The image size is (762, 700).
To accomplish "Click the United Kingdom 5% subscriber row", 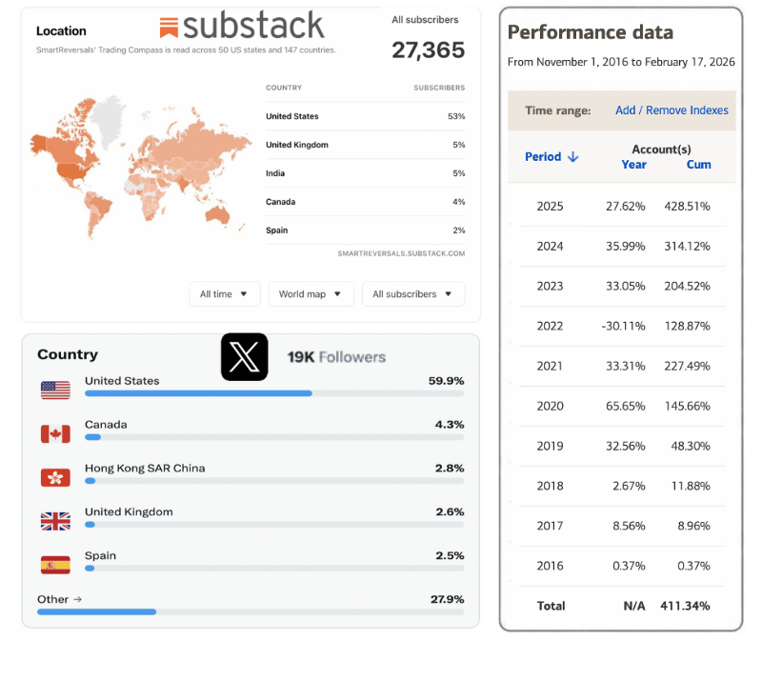I will pos(365,145).
